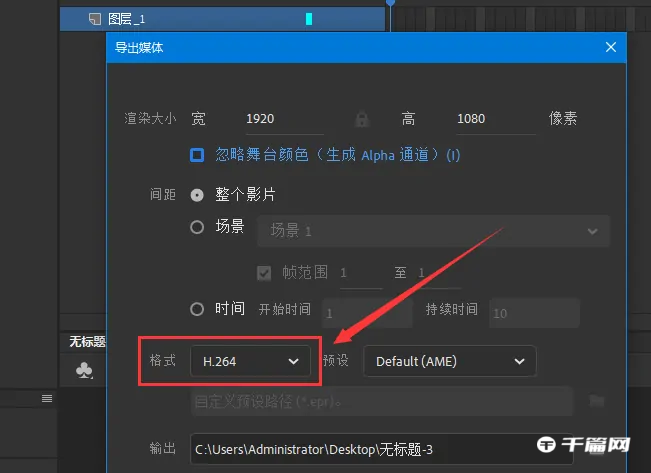Switch to the 无标题 document tab
The image size is (651, 473).
tap(87, 342)
